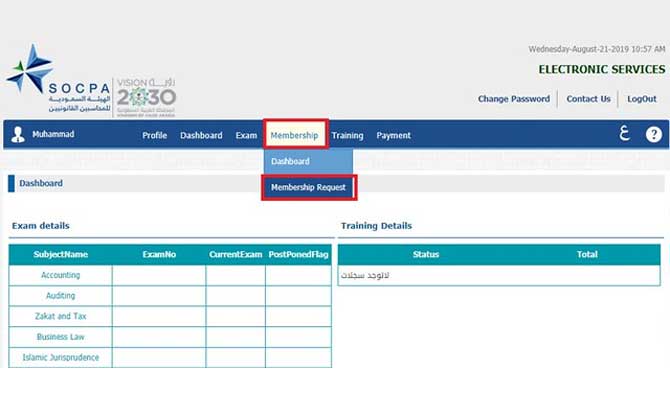The height and width of the screenshot is (410, 670).
Task: Open the Membership menu
Action: tap(294, 135)
